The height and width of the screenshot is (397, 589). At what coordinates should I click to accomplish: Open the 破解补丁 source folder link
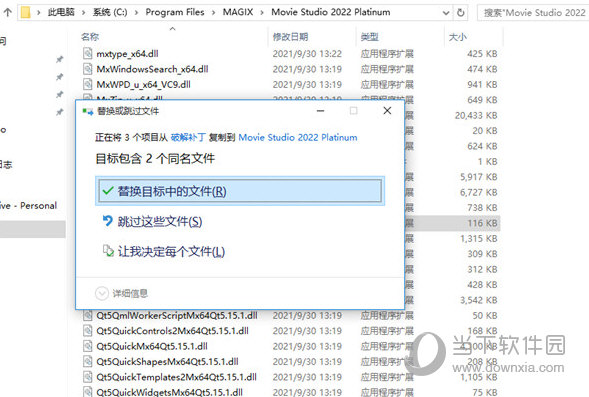pyautogui.click(x=188, y=137)
